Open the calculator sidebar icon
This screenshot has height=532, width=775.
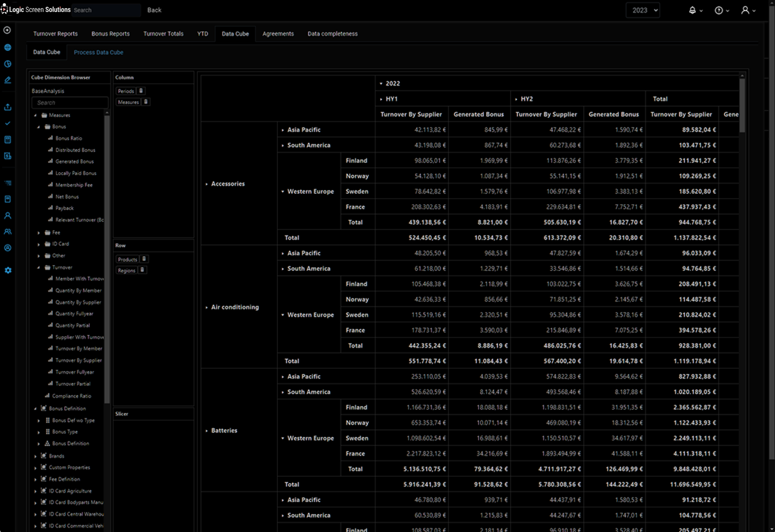[7, 140]
